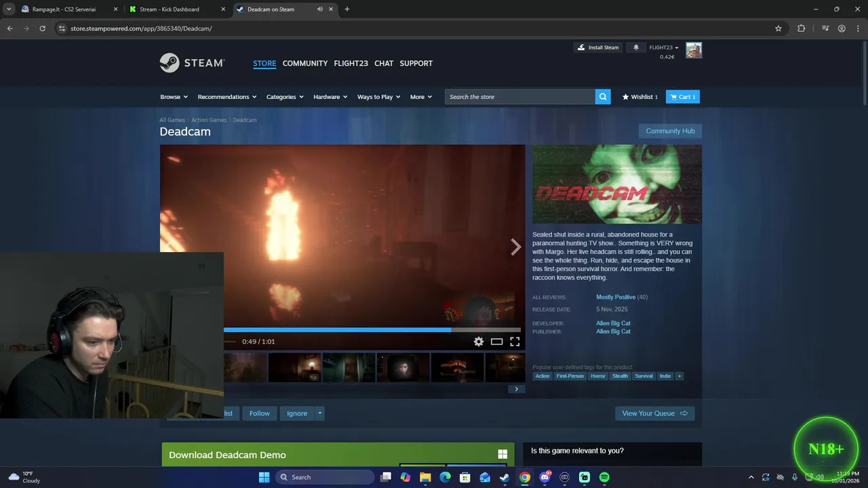This screenshot has width=868, height=488.
Task: Open the FLIGHT23 account dropdown
Action: click(x=664, y=47)
